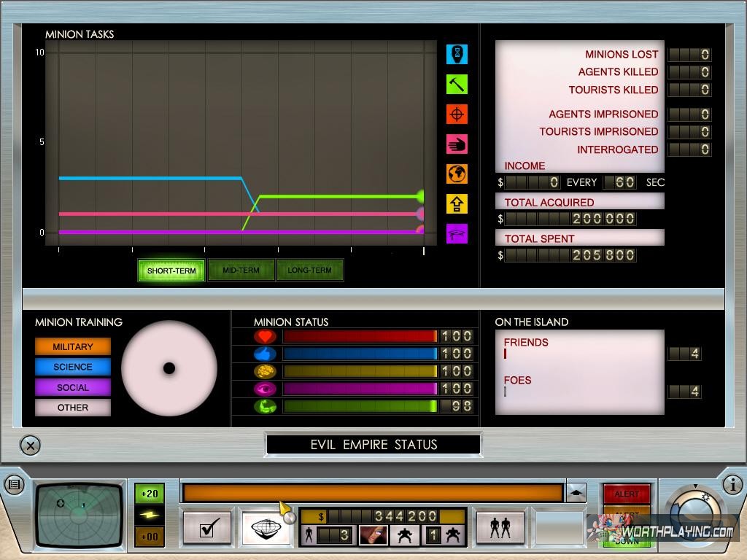The image size is (747, 560).
Task: Close the Evil Empire Status screen
Action: [29, 445]
